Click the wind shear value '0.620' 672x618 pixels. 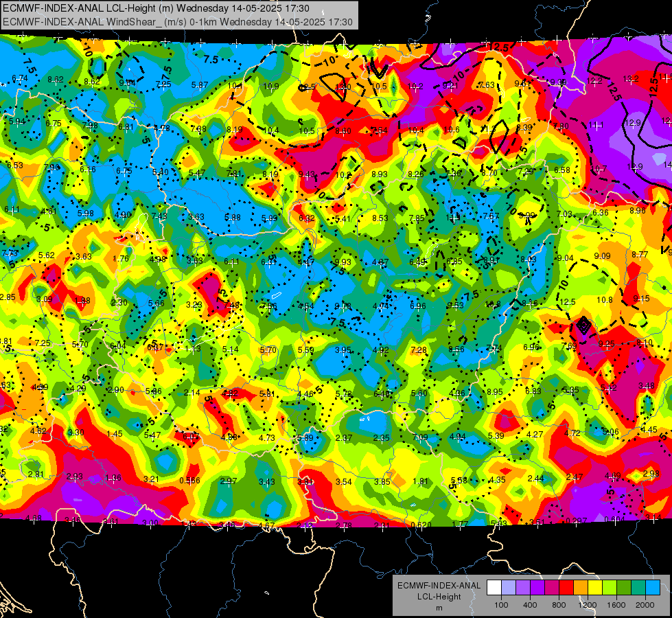[421, 525]
